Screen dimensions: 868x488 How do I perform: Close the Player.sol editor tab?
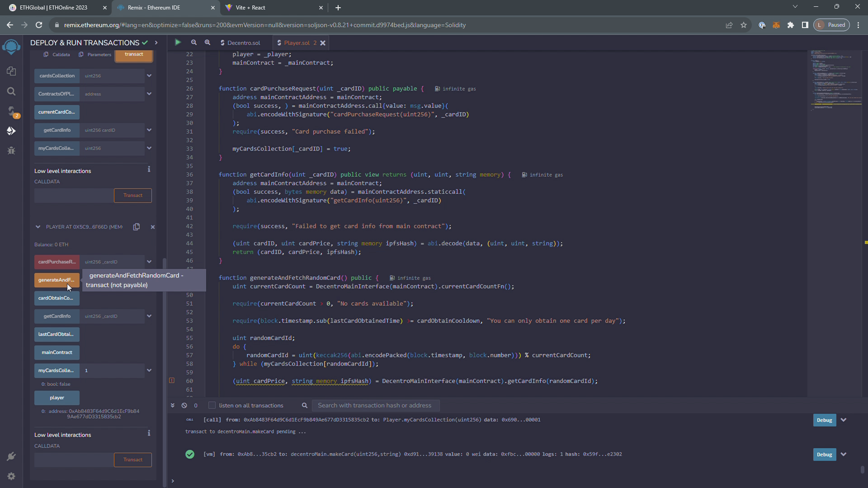tap(323, 43)
